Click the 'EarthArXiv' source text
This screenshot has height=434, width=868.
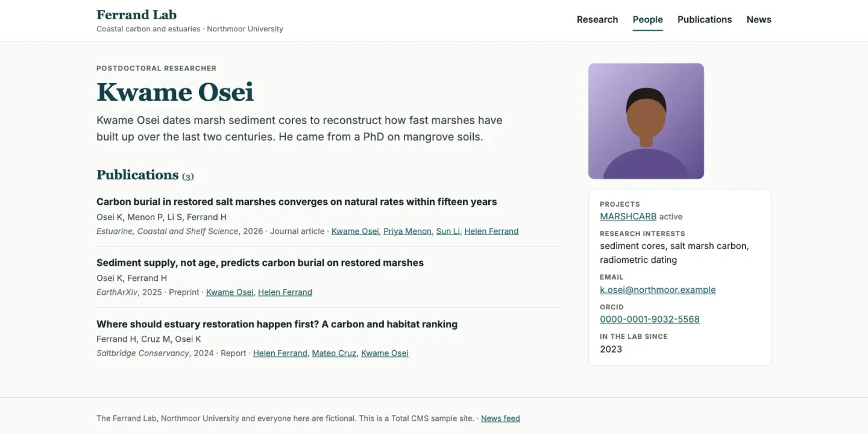point(117,292)
